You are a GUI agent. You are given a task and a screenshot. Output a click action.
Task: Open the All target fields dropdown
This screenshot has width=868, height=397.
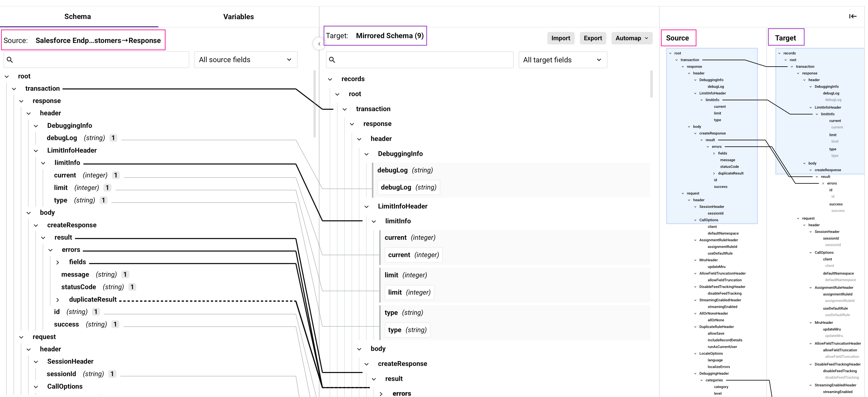[563, 59]
